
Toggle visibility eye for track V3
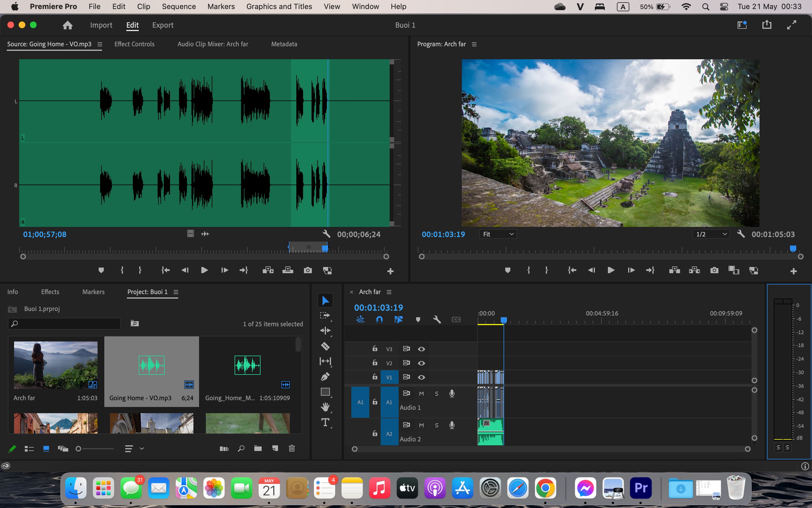click(422, 349)
